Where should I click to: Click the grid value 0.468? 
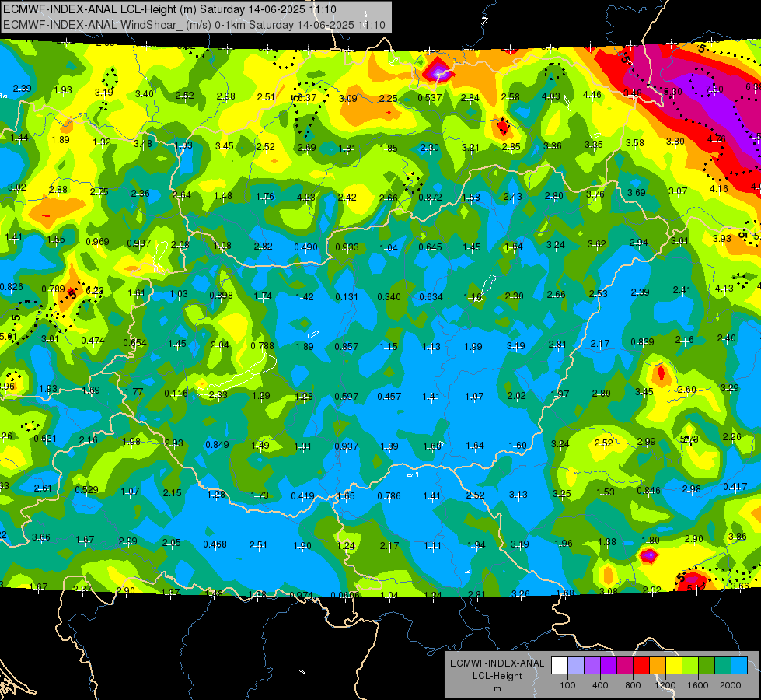point(215,544)
